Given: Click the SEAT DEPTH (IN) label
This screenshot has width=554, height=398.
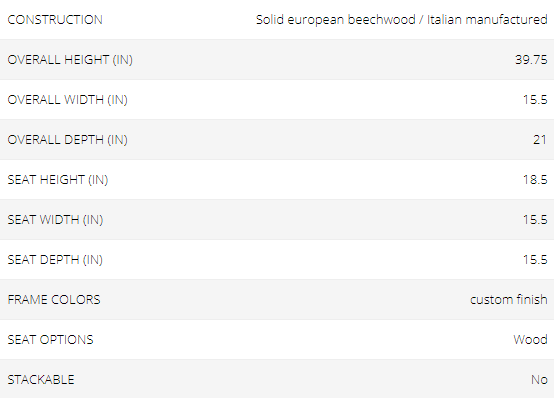Looking at the screenshot, I should click(55, 260).
